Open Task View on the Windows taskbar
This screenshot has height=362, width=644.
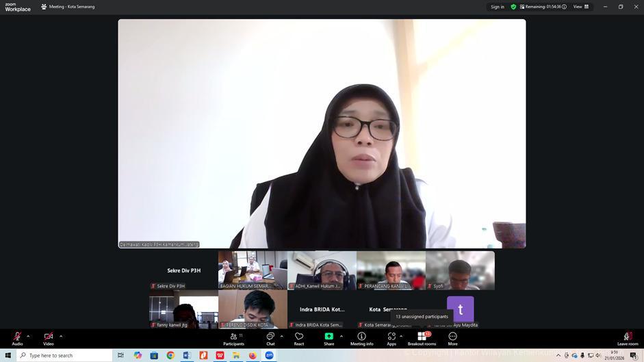point(120,355)
